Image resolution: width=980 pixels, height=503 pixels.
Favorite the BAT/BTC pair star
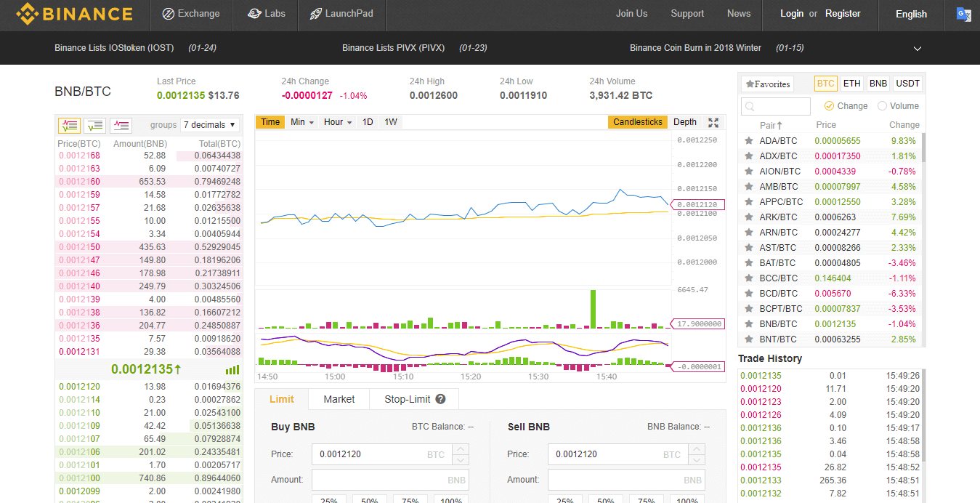pyautogui.click(x=748, y=263)
